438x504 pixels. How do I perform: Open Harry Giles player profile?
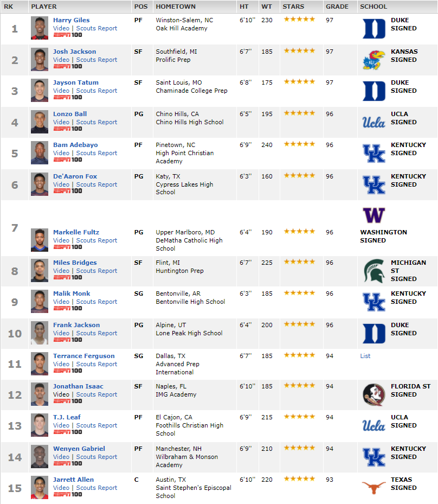[x=72, y=20]
